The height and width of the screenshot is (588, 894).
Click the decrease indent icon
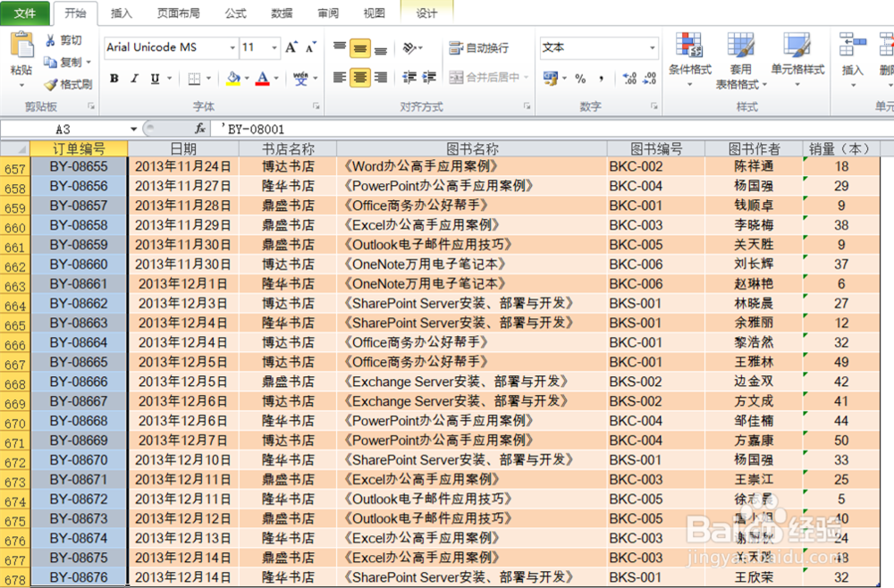tap(409, 78)
